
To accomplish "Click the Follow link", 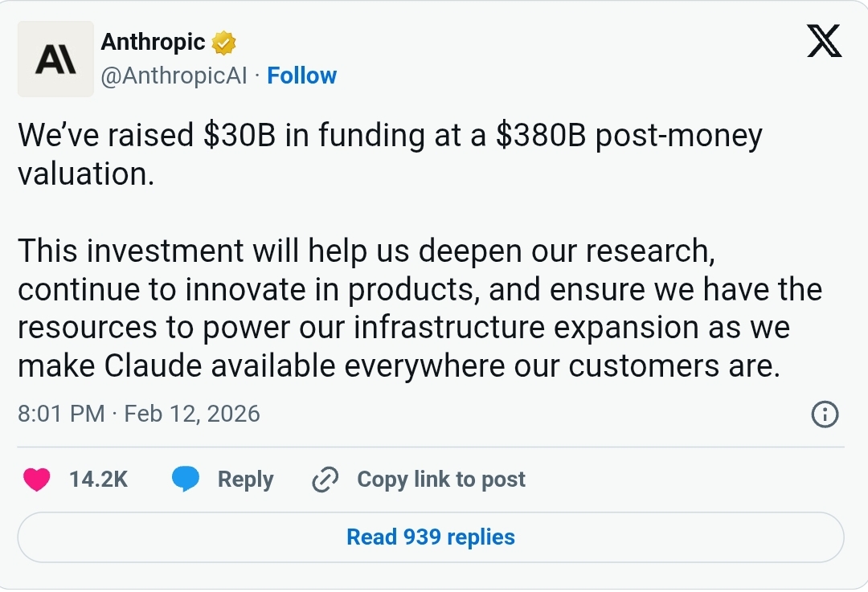I will tap(301, 75).
